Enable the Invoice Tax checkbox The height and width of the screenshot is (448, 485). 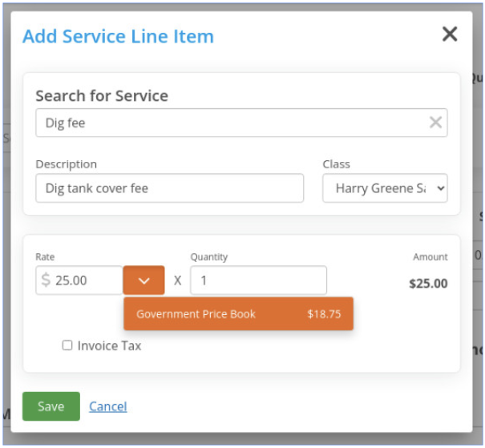(67, 345)
